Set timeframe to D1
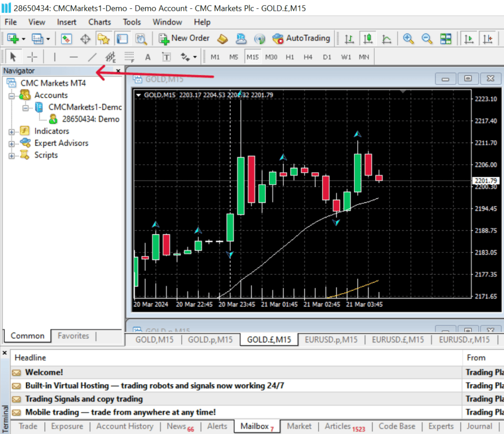The image size is (504, 434). 327,57
